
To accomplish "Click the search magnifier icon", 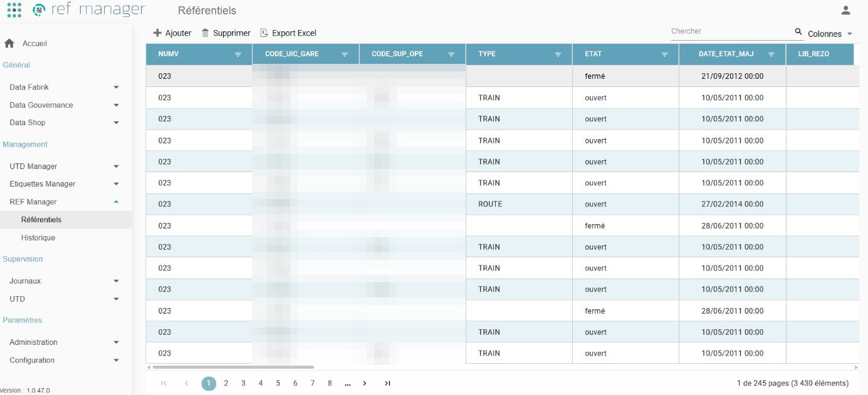I will pos(798,31).
